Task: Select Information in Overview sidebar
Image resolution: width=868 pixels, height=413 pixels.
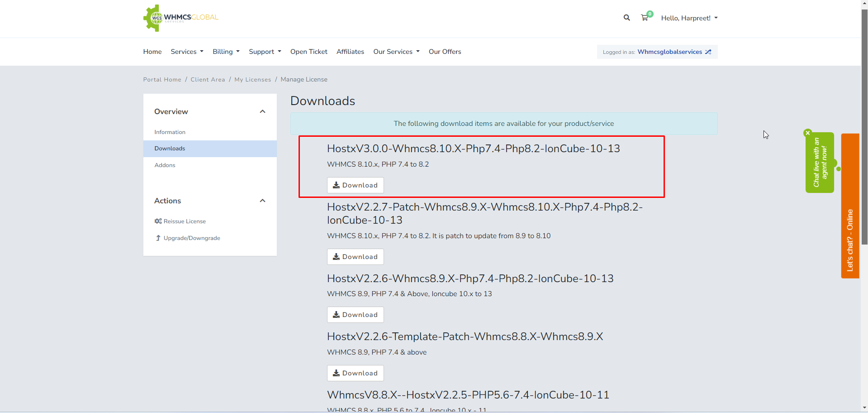Action: tap(170, 132)
